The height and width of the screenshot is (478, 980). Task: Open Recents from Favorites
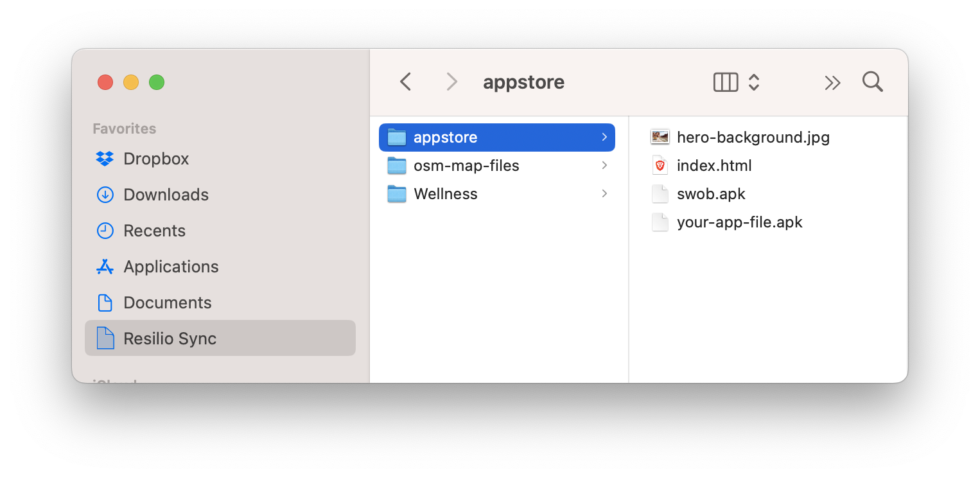(x=154, y=231)
